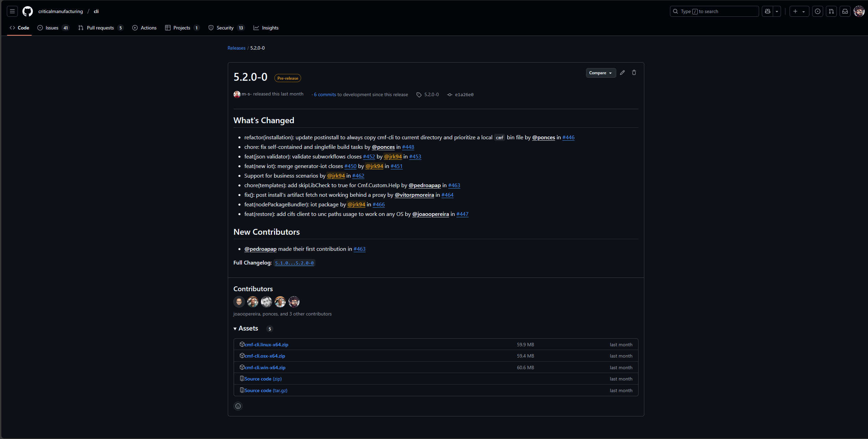Download the cmf-cli.win-x64.zip asset
Viewport: 868px width, 439px height.
click(x=265, y=367)
